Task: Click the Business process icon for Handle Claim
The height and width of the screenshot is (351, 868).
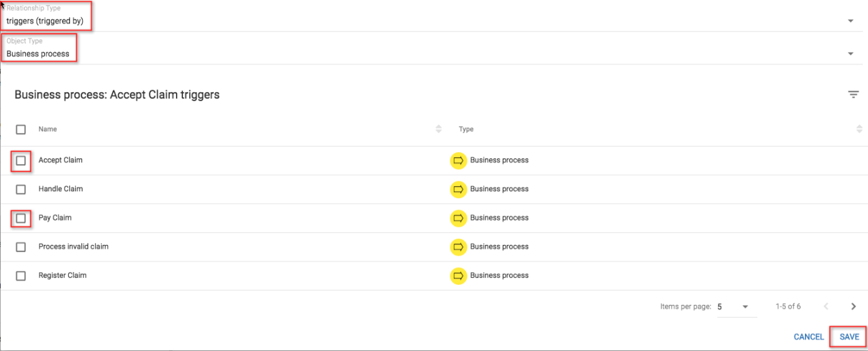Action: pyautogui.click(x=458, y=189)
